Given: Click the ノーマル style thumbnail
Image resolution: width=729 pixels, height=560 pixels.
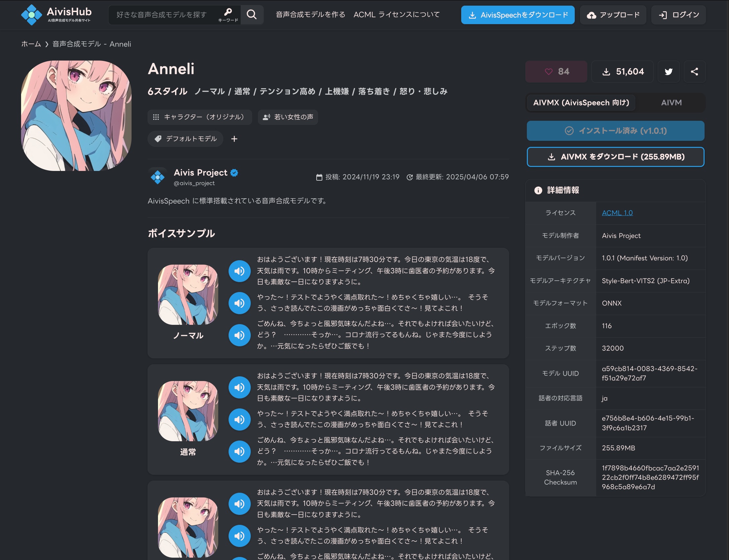Looking at the screenshot, I should (188, 294).
